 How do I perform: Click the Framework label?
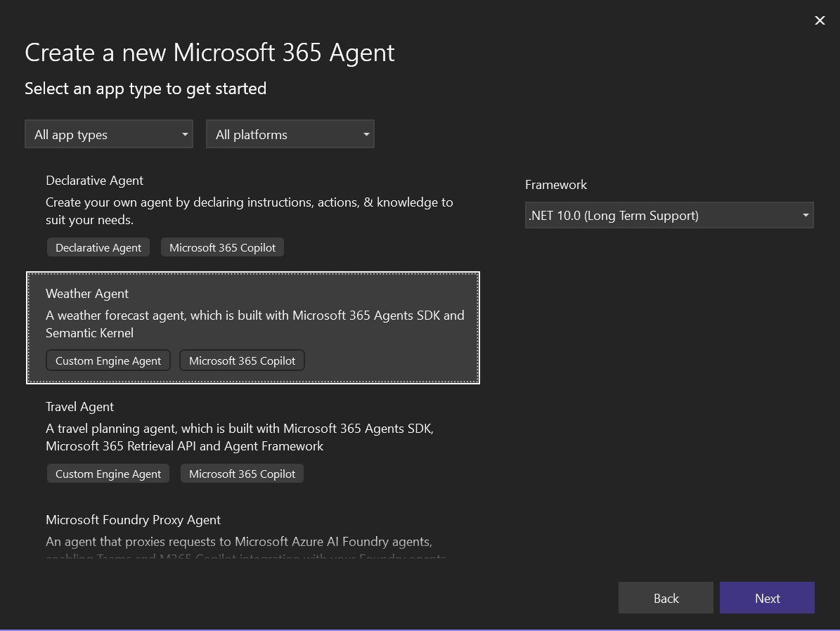click(x=556, y=185)
